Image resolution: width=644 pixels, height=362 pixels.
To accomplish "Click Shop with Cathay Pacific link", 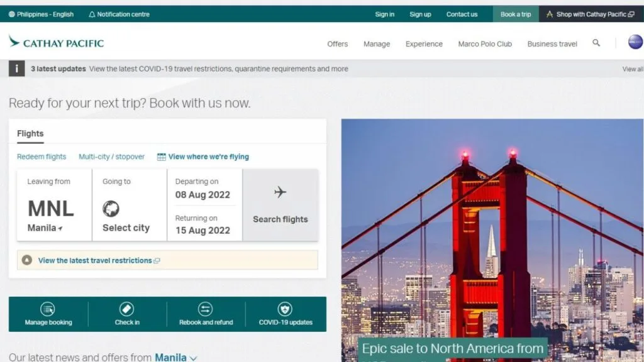I will tap(591, 14).
